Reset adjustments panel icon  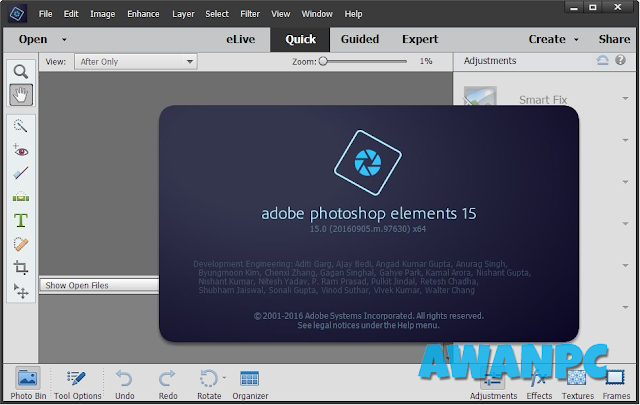602,60
